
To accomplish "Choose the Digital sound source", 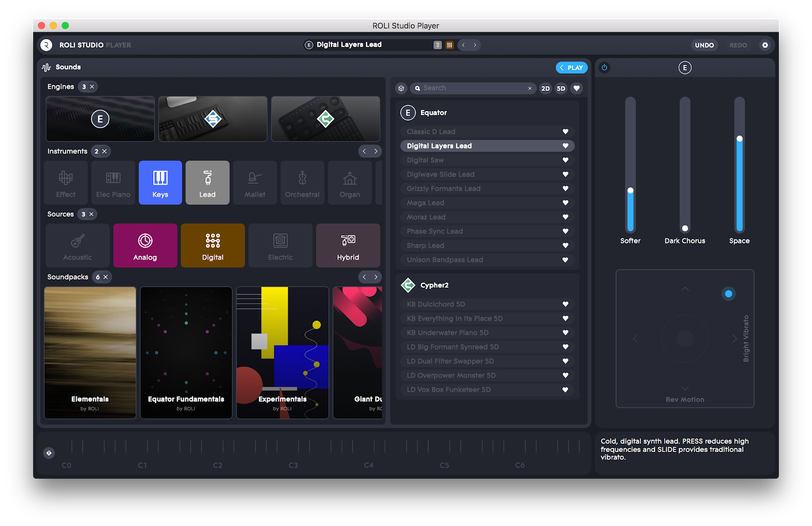I will [213, 246].
